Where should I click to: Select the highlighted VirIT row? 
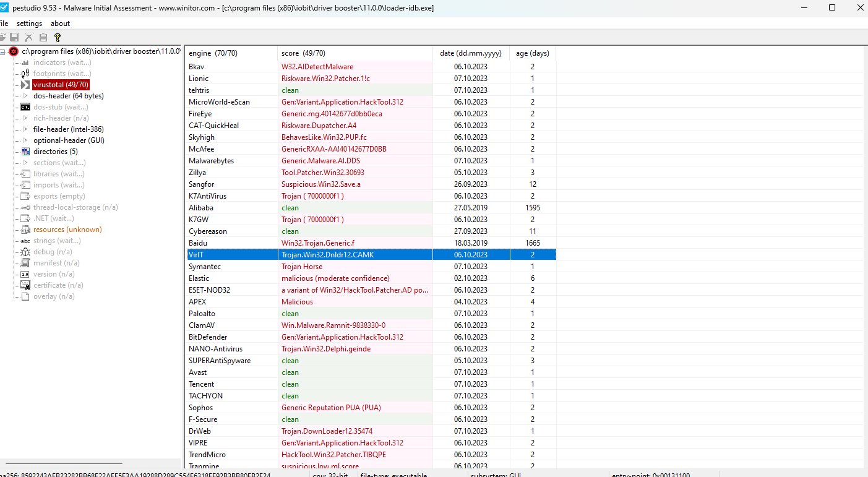coord(371,255)
